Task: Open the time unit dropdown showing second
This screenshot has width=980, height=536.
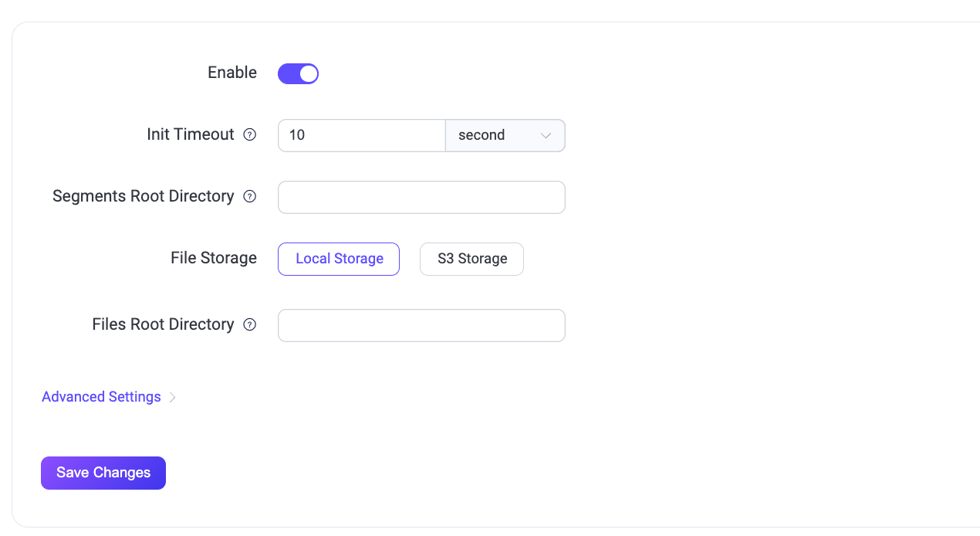Action: click(505, 135)
